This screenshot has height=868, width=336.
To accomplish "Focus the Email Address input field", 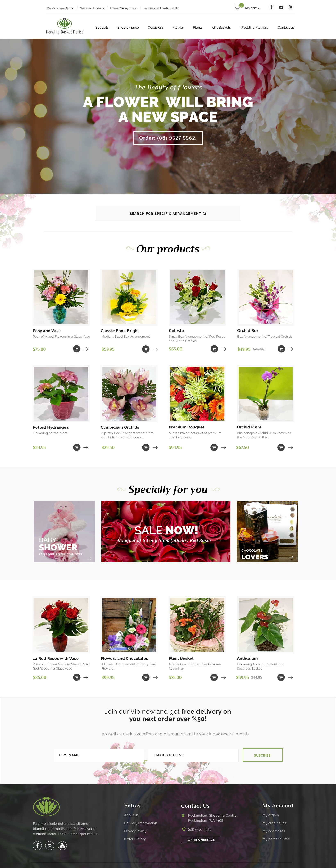I will [193, 755].
